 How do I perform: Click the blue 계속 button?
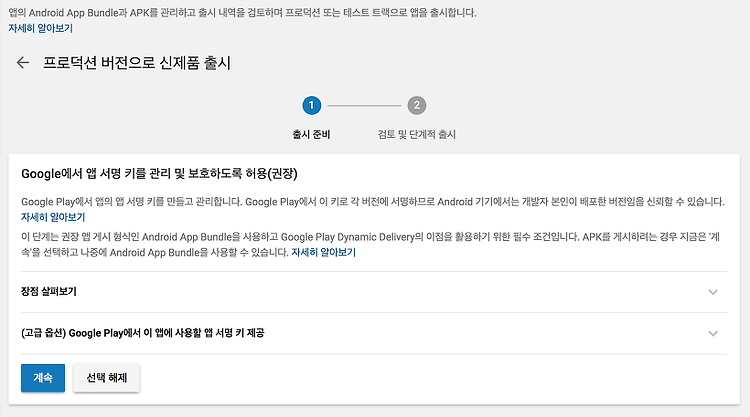click(x=43, y=378)
